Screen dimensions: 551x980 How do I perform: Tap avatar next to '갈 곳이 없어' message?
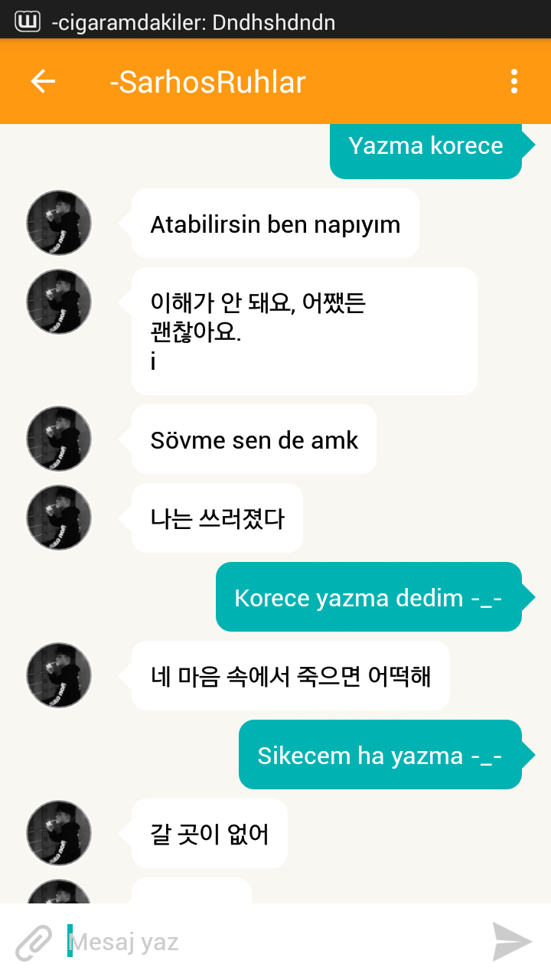pos(59,833)
